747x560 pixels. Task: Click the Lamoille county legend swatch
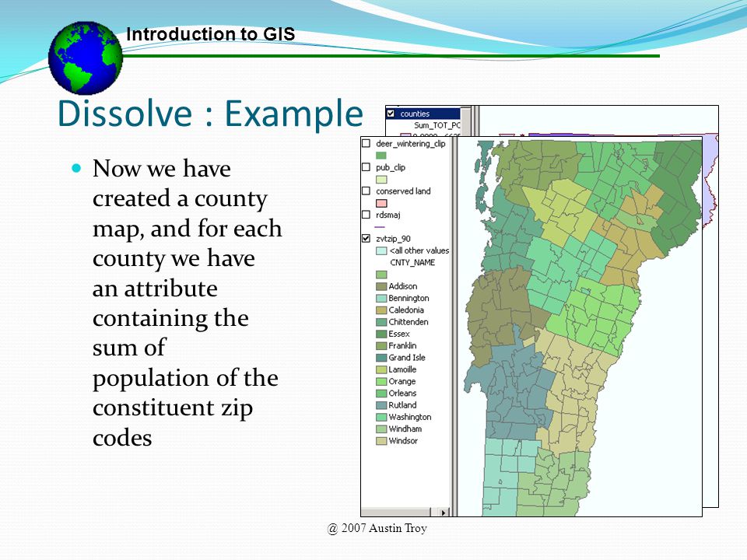[381, 369]
